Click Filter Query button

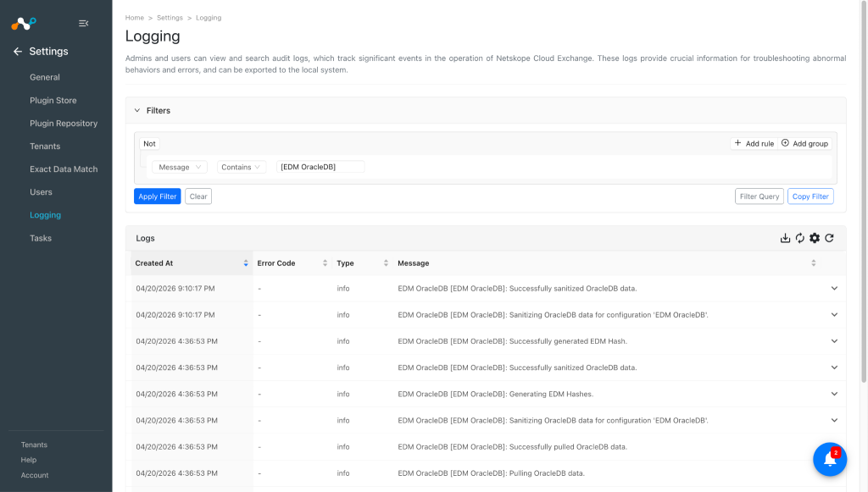[759, 196]
